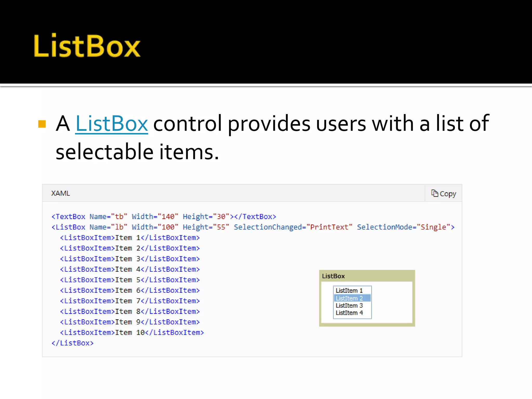Viewport: 532px width, 399px height.
Task: Click the code line for Item 9
Action: pos(130,322)
